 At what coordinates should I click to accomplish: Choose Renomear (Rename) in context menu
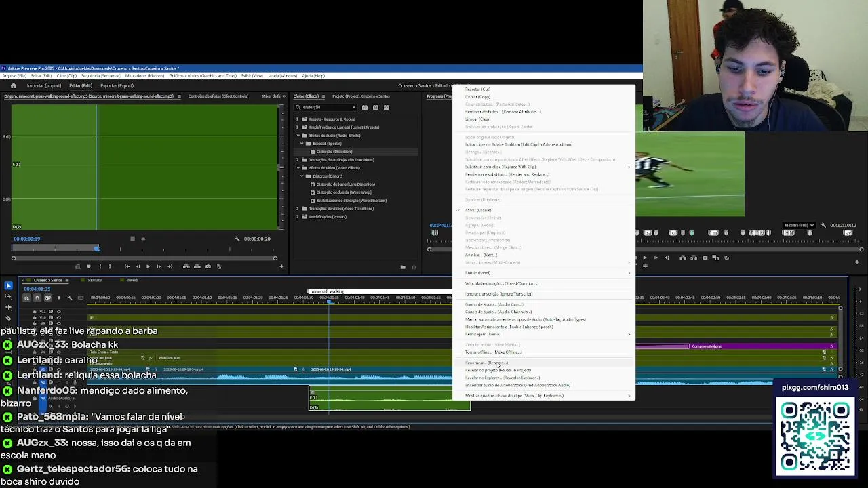point(486,363)
